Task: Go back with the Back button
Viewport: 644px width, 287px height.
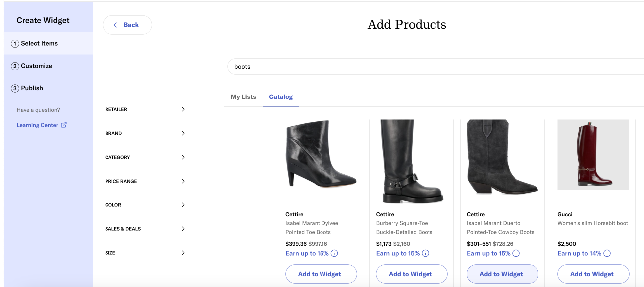Action: click(x=127, y=25)
